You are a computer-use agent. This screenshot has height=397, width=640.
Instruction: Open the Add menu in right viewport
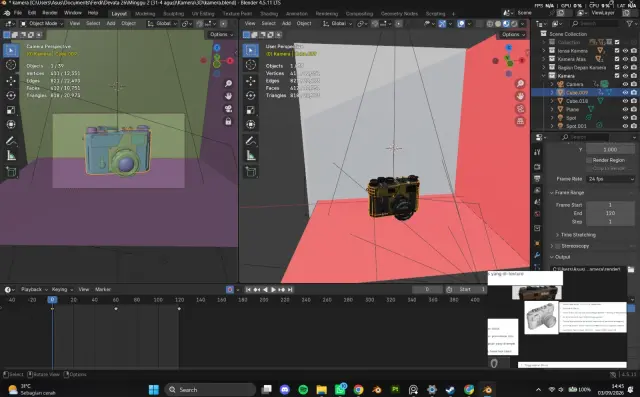(287, 24)
